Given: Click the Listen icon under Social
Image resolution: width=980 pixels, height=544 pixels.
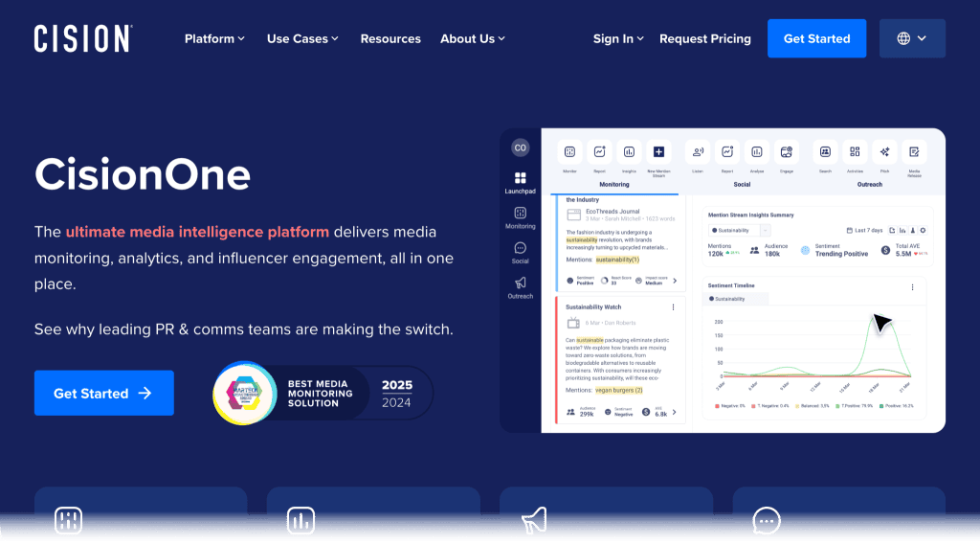Looking at the screenshot, I should [x=698, y=152].
